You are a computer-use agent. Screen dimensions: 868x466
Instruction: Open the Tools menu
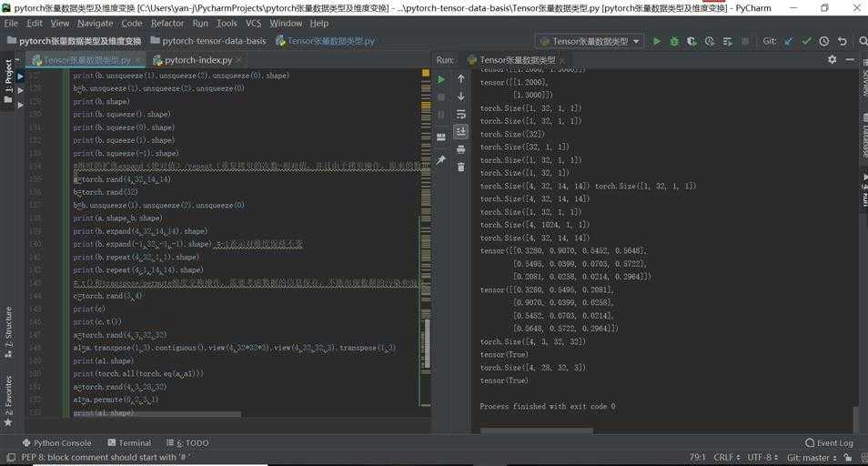[x=227, y=24]
